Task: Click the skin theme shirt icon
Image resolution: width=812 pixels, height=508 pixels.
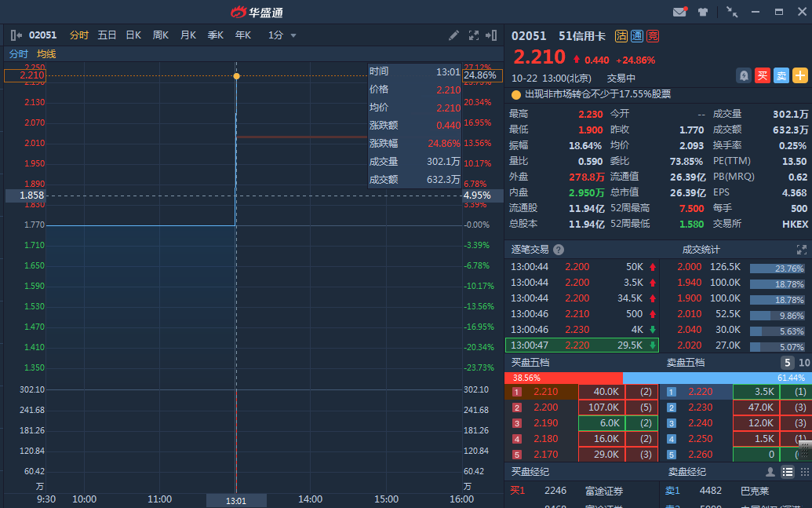Action: pos(702,12)
